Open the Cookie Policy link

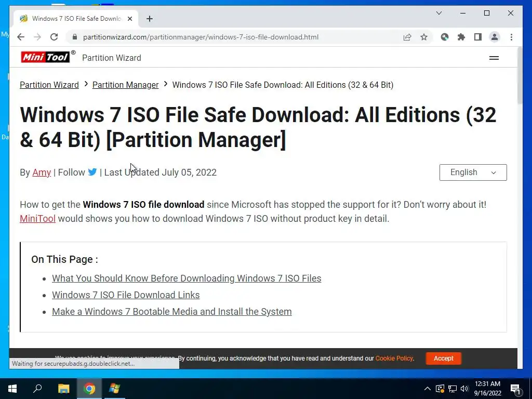point(394,358)
